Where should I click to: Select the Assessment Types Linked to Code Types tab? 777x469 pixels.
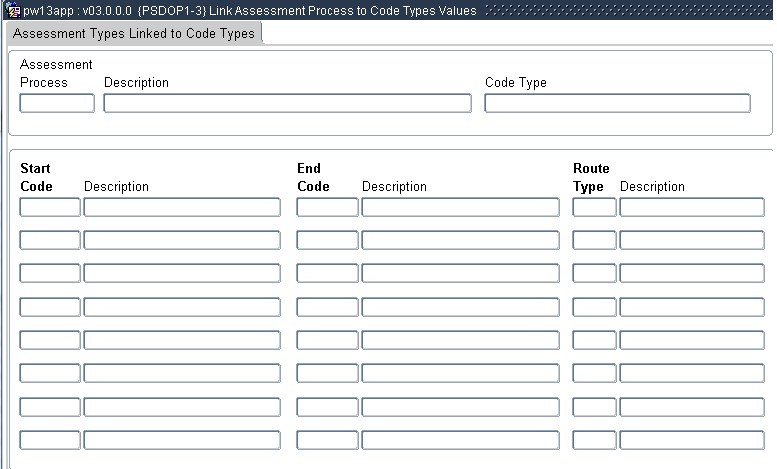coord(134,33)
